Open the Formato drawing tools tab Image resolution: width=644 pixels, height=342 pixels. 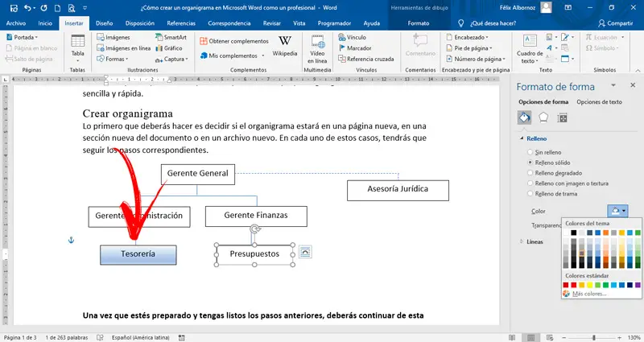tap(418, 23)
